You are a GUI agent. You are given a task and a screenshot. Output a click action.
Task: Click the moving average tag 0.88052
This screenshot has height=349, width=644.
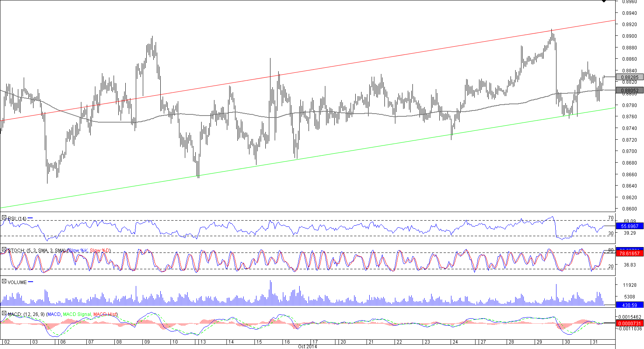point(630,90)
